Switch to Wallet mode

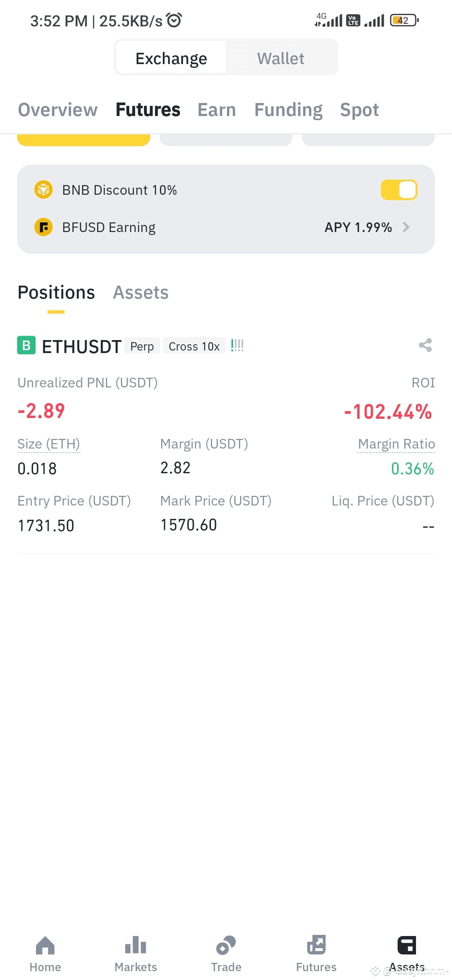pyautogui.click(x=281, y=58)
